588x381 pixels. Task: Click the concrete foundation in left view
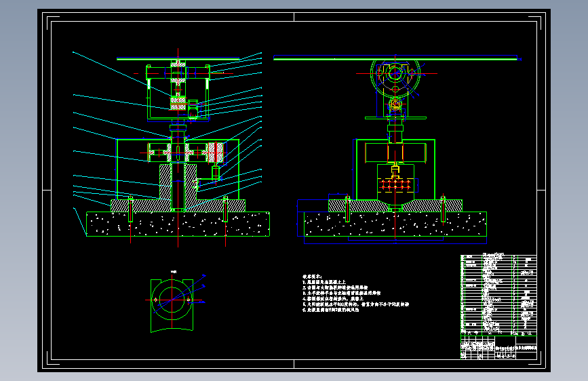coord(178,224)
